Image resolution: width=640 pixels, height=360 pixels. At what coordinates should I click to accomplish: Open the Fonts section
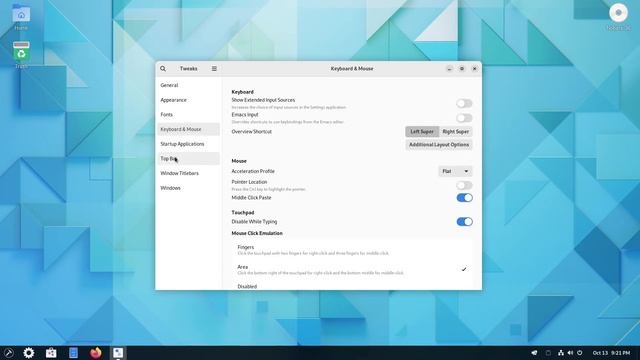(189, 115)
